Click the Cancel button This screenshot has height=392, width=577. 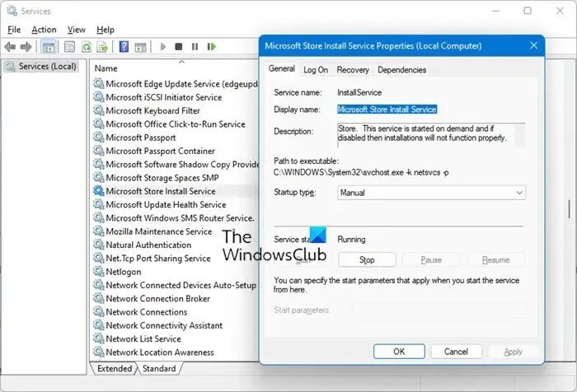[456, 352]
